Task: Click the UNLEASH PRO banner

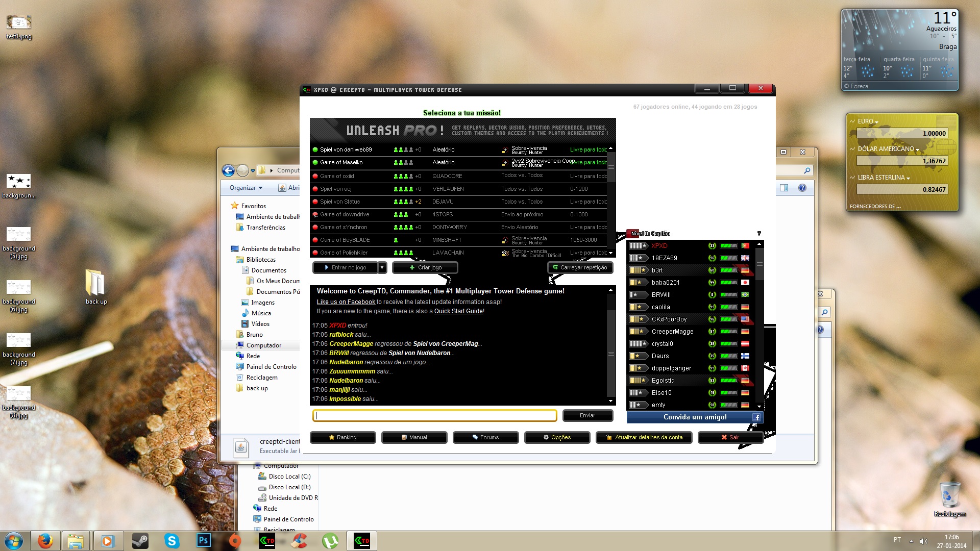Action: (462, 130)
